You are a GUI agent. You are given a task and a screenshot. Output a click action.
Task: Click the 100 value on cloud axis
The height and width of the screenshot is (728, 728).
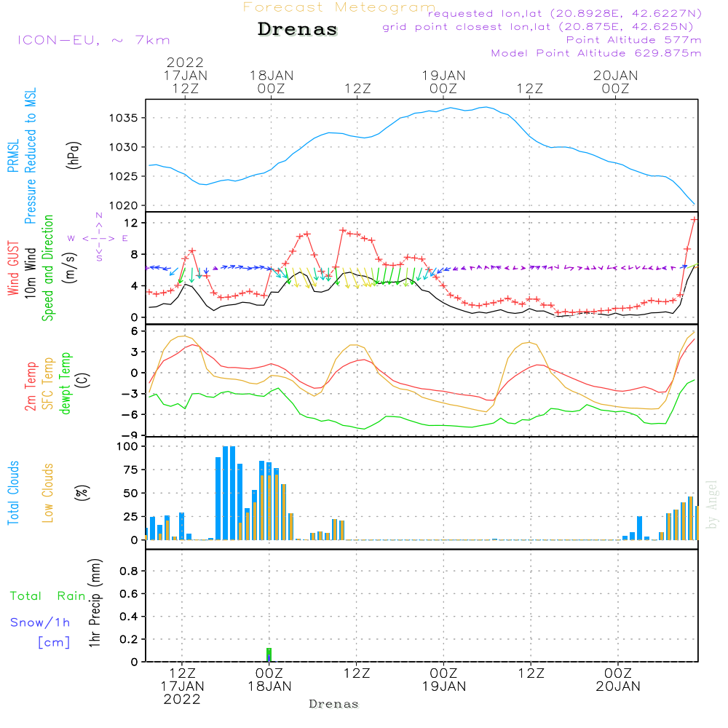(127, 446)
